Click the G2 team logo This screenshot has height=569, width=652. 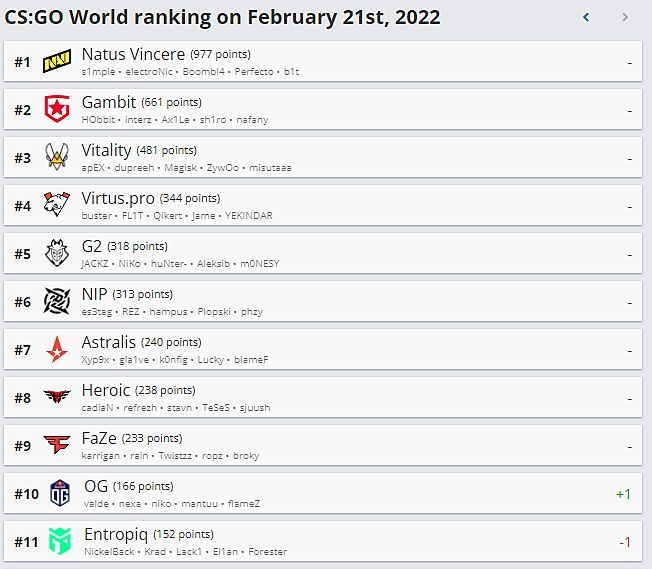pyautogui.click(x=57, y=253)
